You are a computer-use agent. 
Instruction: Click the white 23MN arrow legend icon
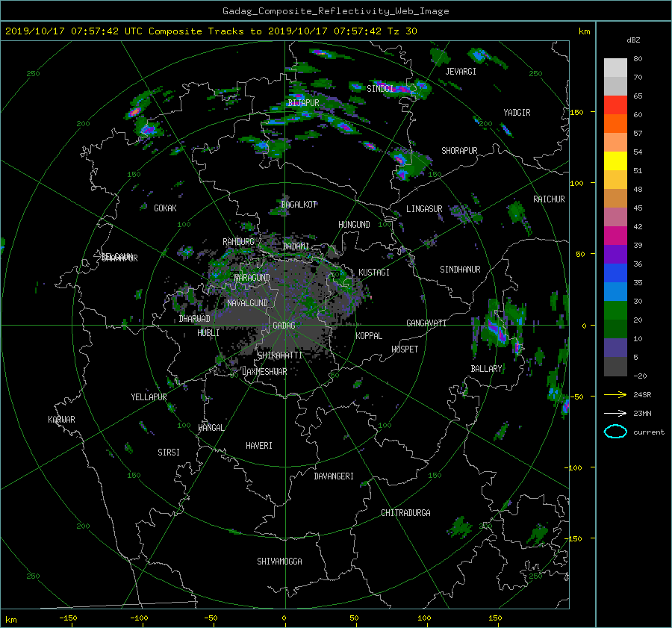coord(615,413)
